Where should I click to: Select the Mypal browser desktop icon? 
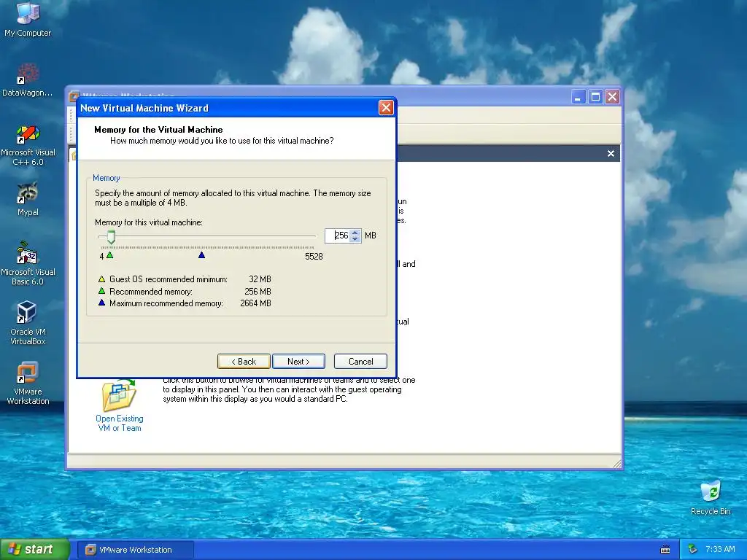tap(28, 199)
